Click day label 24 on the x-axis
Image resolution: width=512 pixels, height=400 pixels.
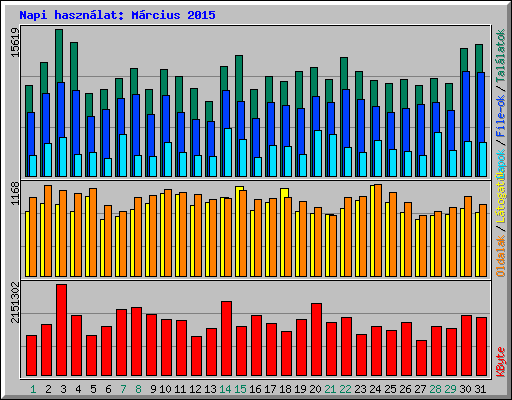pyautogui.click(x=375, y=389)
